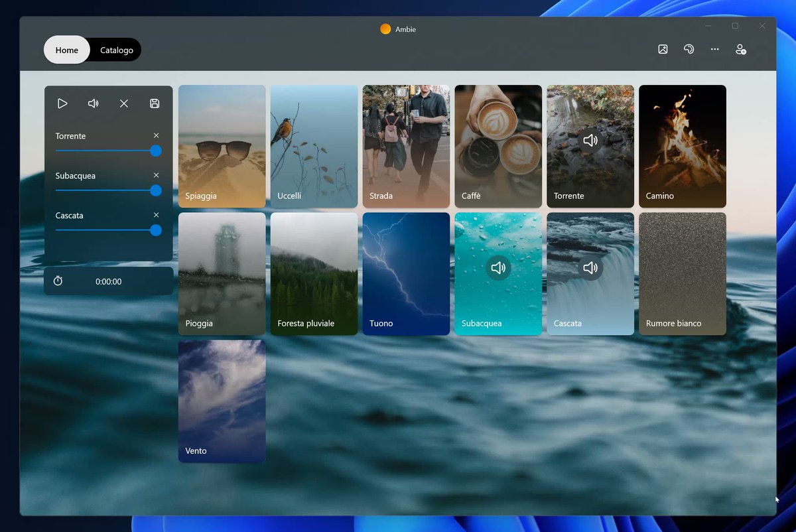
Task: Switch to the Home tab
Action: tap(67, 50)
